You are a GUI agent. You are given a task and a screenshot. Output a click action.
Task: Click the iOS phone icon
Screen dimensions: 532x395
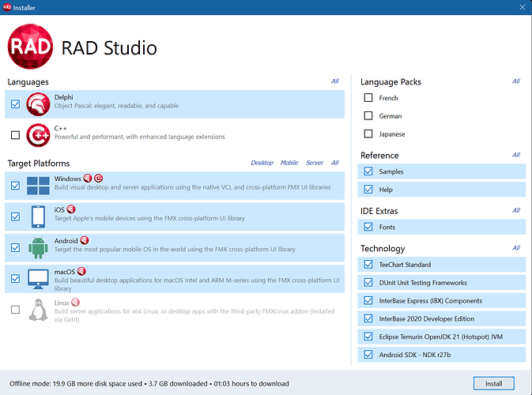(x=39, y=216)
